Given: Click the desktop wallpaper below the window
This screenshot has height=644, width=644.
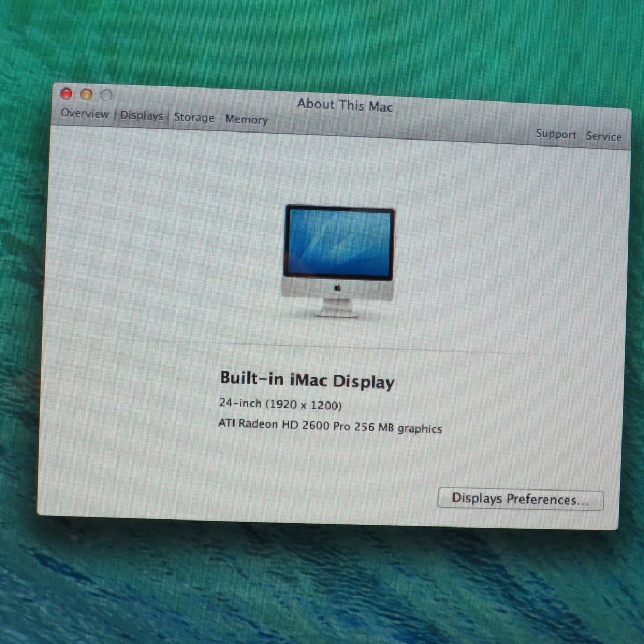Looking at the screenshot, I should (x=322, y=585).
